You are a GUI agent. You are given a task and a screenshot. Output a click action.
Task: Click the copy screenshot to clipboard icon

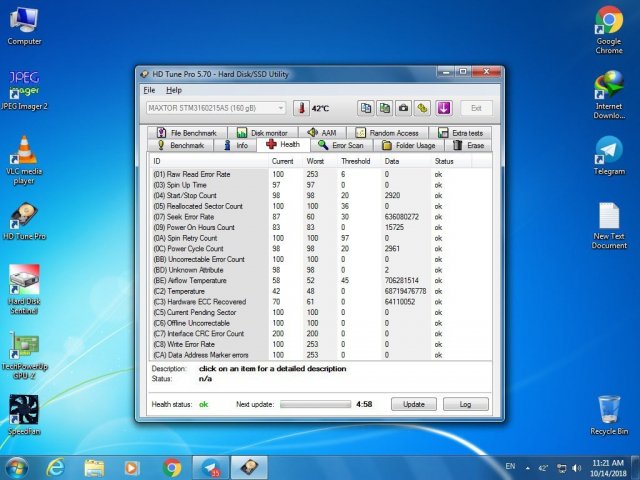pyautogui.click(x=386, y=108)
